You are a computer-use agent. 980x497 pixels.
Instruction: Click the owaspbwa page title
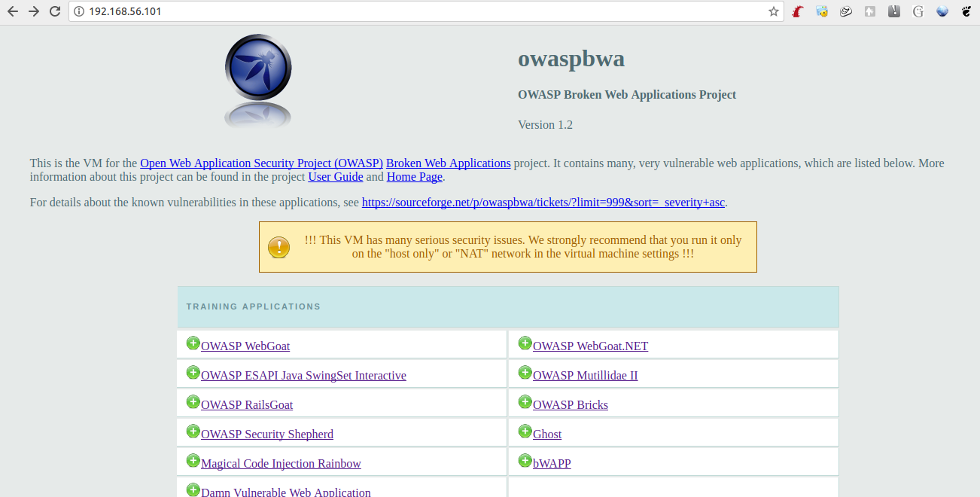(571, 59)
